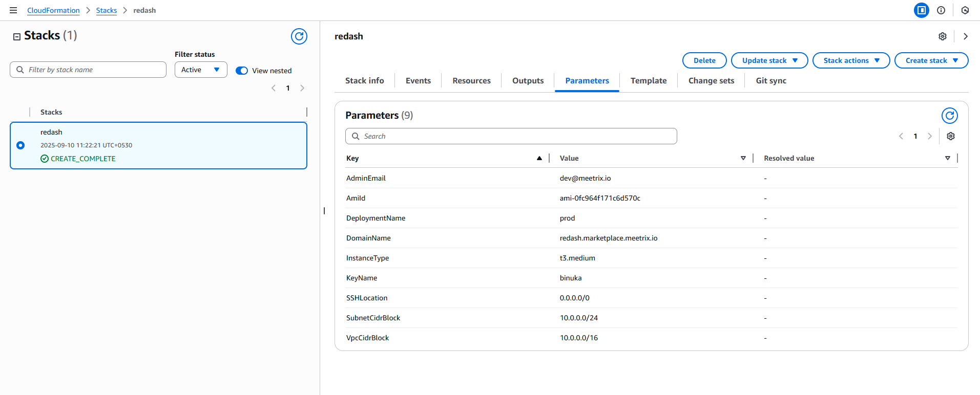This screenshot has height=395, width=980.
Task: Switch to the Resources tab
Action: [x=472, y=81]
